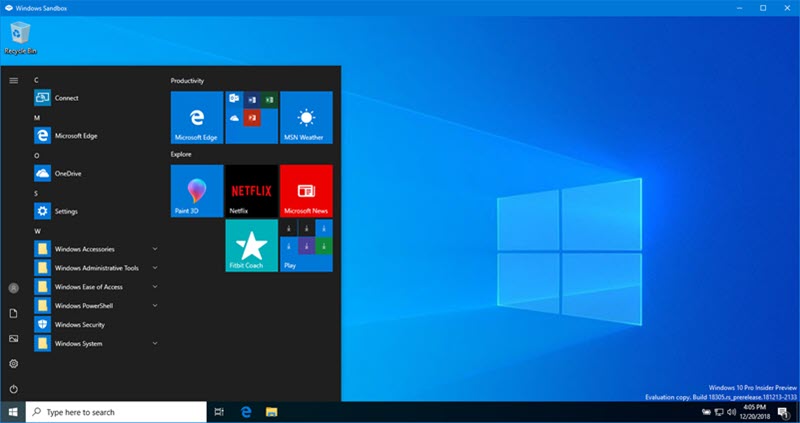The image size is (800, 423).
Task: Open Pictures from the Start sidebar
Action: (x=14, y=339)
